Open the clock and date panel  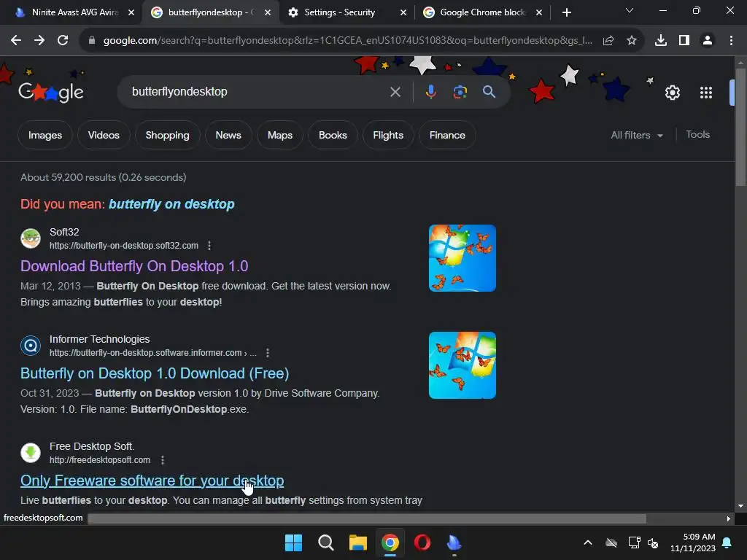click(693, 542)
